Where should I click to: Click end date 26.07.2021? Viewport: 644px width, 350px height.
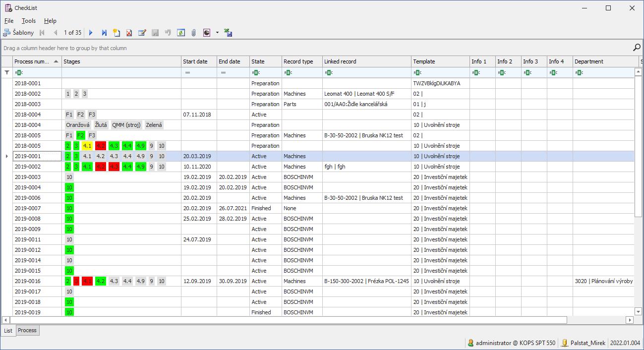tap(233, 208)
